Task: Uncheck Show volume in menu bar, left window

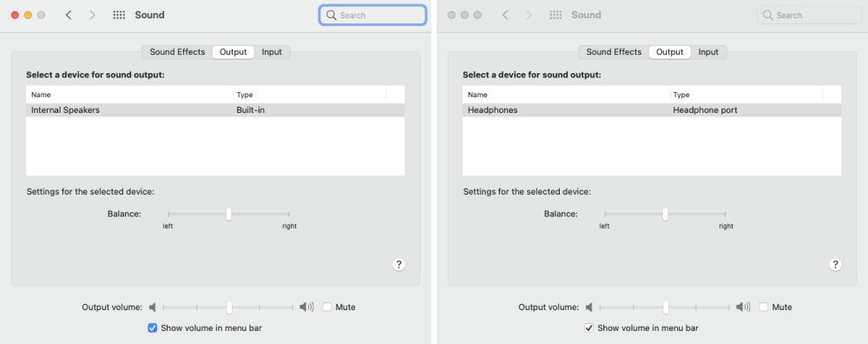Action: [153, 328]
